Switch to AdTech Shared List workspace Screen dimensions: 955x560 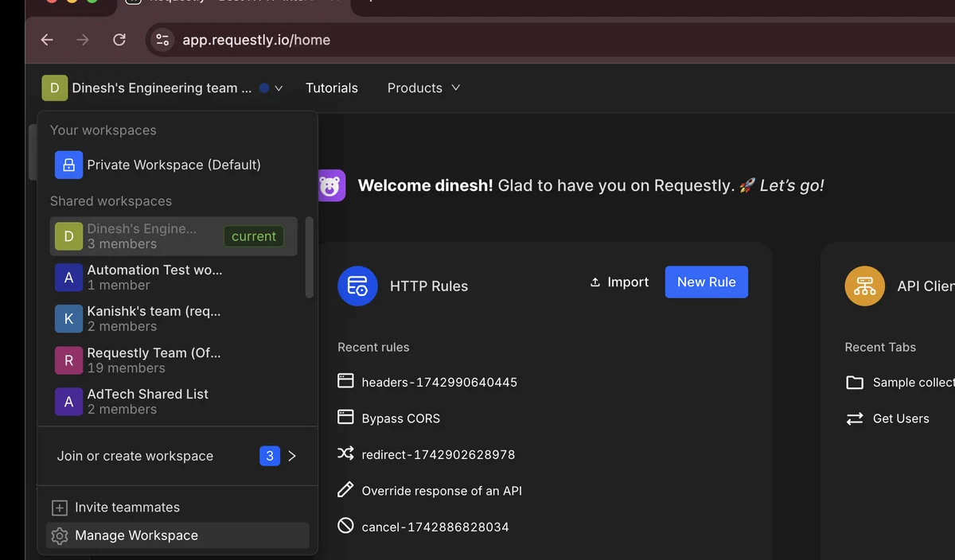[173, 402]
